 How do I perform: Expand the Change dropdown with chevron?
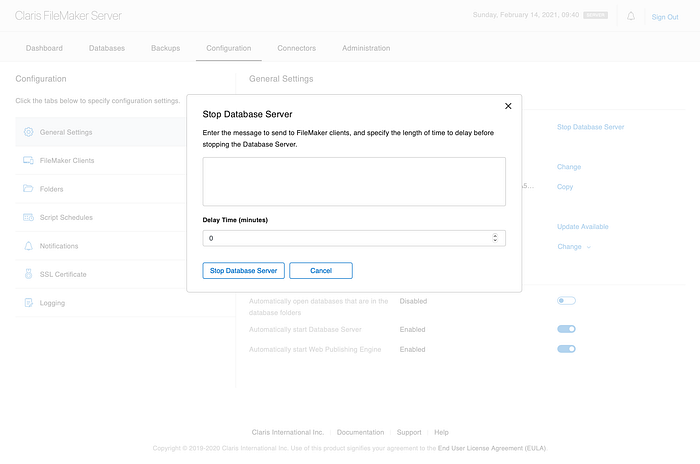click(574, 246)
